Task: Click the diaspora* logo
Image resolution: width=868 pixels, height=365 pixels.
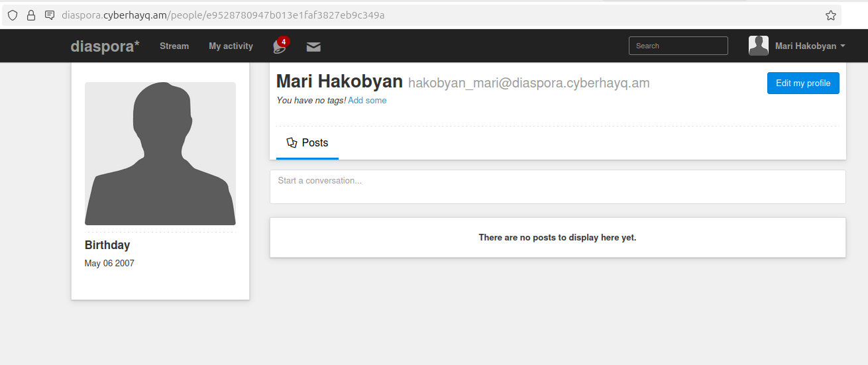Action: click(105, 46)
